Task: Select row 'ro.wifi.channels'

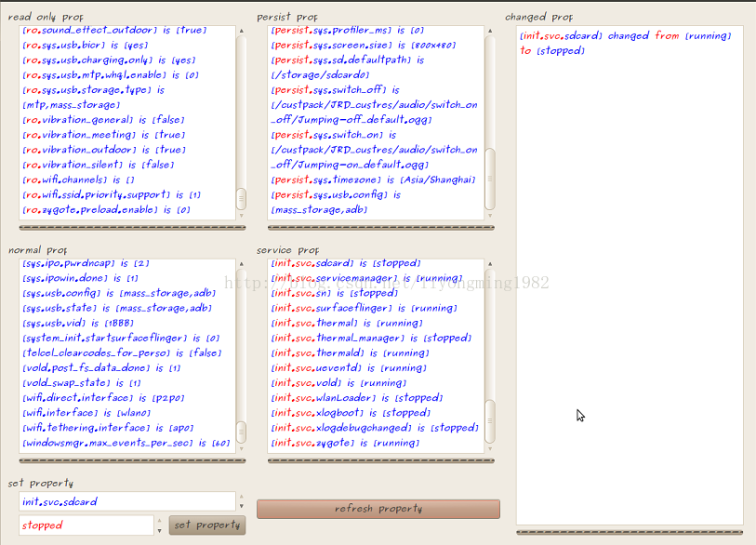Action: click(x=79, y=179)
